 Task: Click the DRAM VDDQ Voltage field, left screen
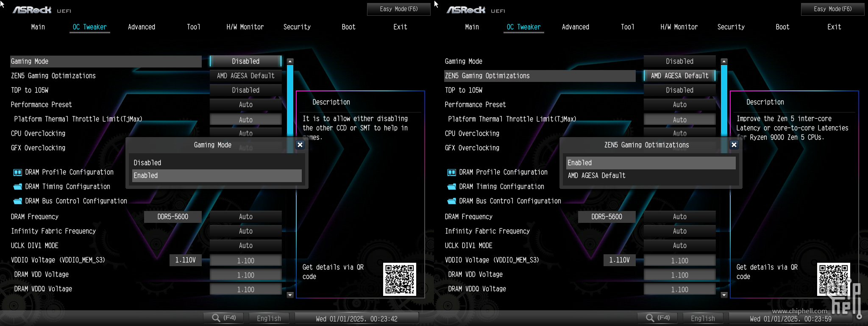point(245,289)
